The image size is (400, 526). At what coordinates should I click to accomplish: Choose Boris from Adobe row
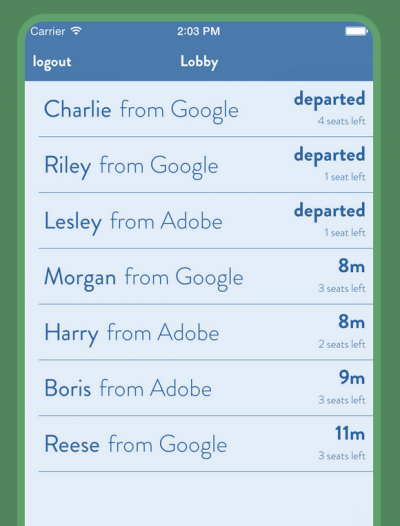[x=199, y=388]
